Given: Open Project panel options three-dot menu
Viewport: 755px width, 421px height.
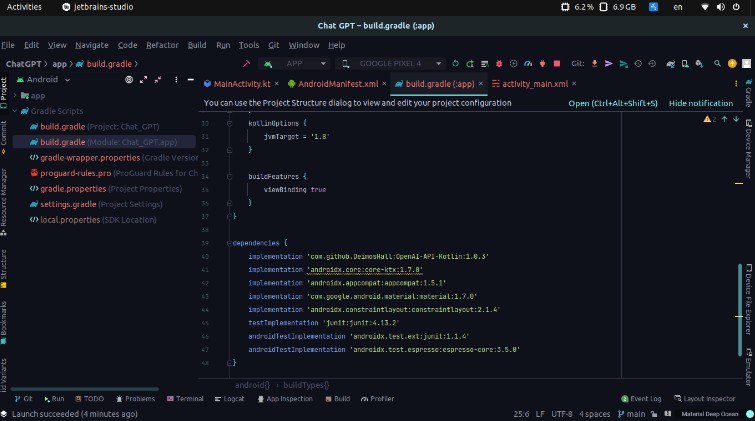Looking at the screenshot, I should pyautogui.click(x=176, y=79).
